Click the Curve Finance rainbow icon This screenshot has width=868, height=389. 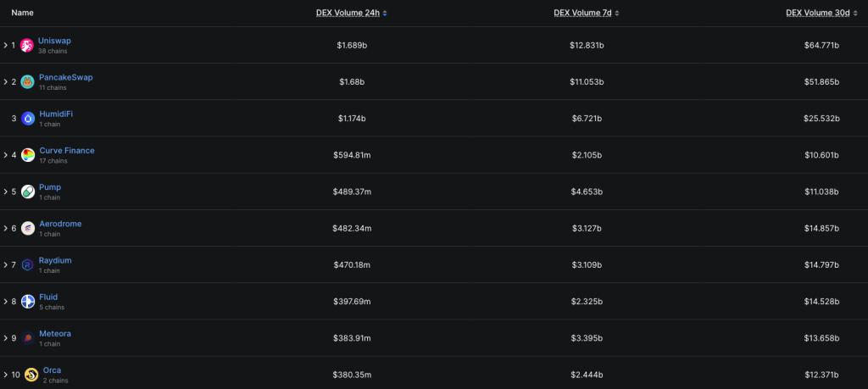[28, 154]
